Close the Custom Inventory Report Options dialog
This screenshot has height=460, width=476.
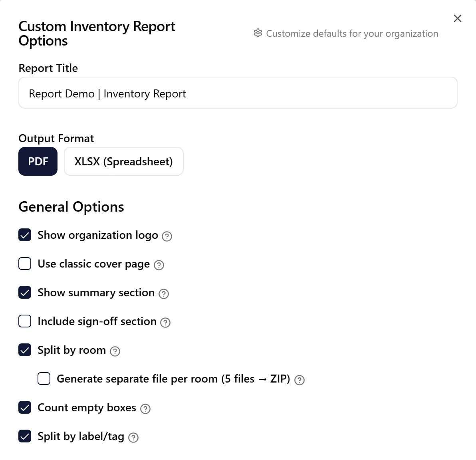tap(458, 18)
